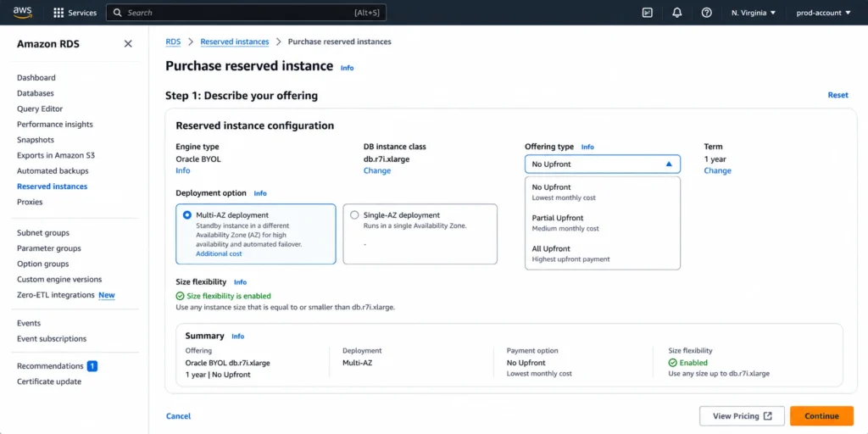The image size is (868, 434).
Task: Open the notifications bell
Action: tap(677, 13)
